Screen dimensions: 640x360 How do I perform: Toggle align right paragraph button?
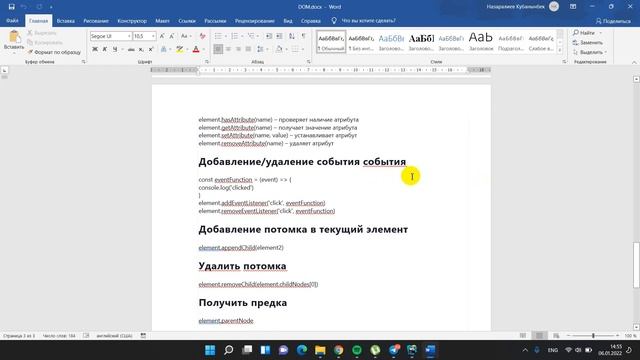[x=238, y=49]
